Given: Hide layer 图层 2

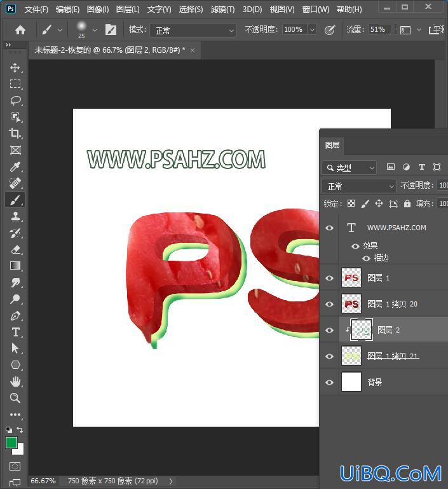Looking at the screenshot, I should 329,330.
